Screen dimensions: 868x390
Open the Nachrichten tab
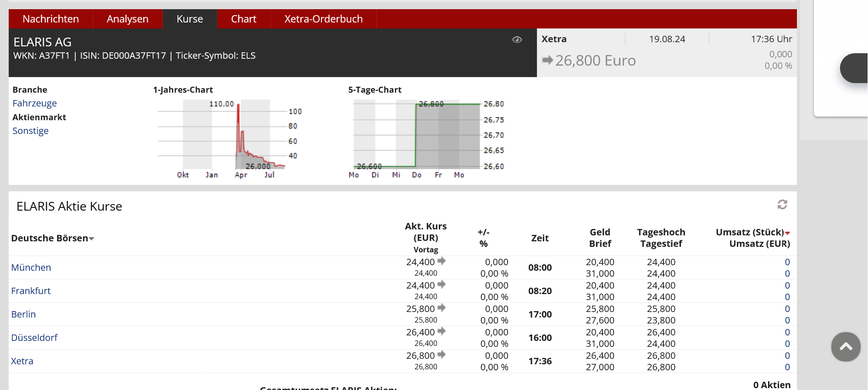(50, 19)
